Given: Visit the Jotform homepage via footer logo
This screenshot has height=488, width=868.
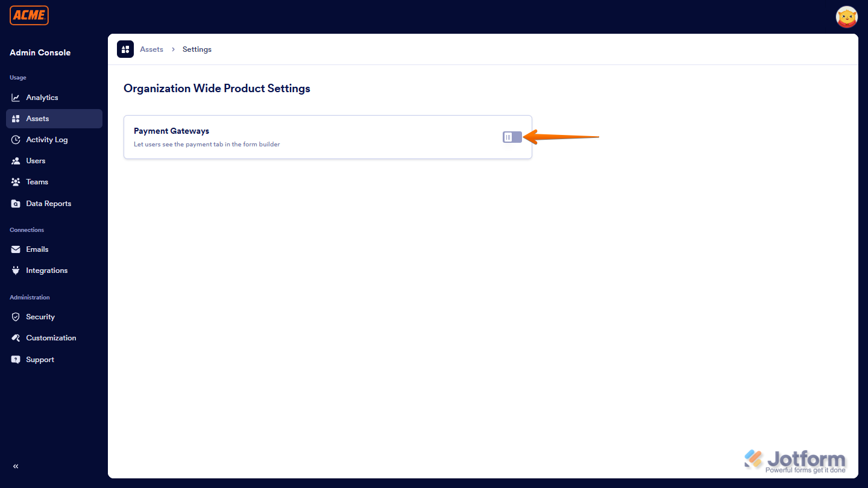Looking at the screenshot, I should coord(794,459).
